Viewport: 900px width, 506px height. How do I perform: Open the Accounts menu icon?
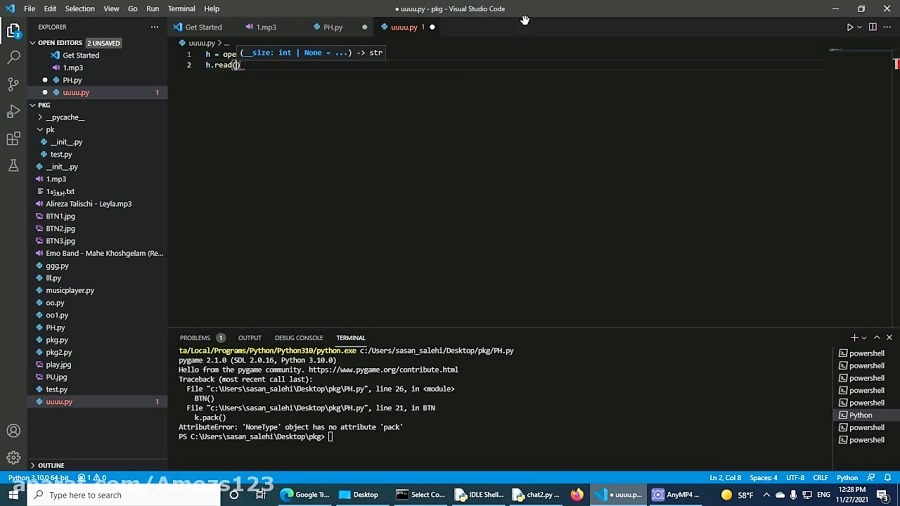(13, 431)
